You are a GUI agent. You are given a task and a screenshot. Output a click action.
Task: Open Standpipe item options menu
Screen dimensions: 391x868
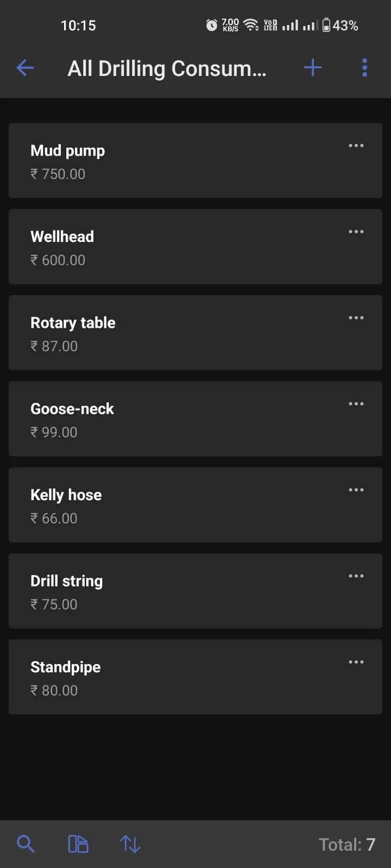pos(356,662)
